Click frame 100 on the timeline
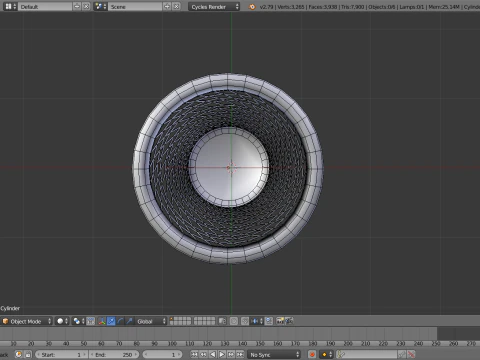 [x=172, y=343]
